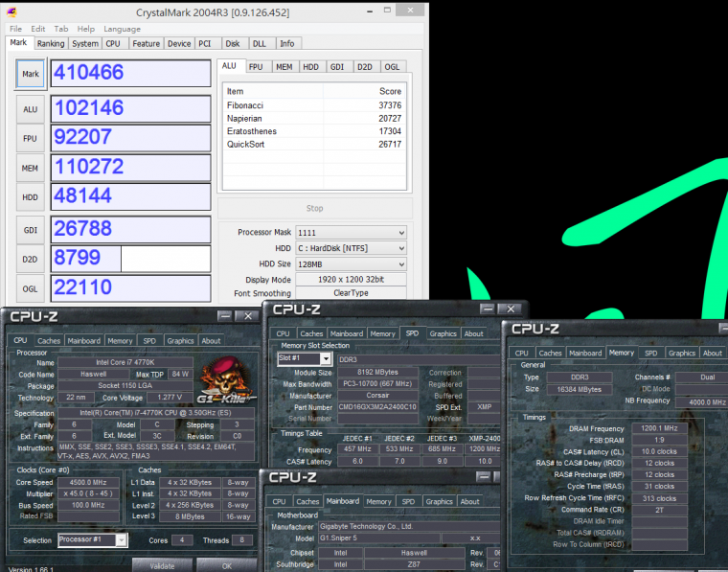This screenshot has width=728, height=572.
Task: Open the DLL tab in CrystalMark
Action: (x=259, y=44)
